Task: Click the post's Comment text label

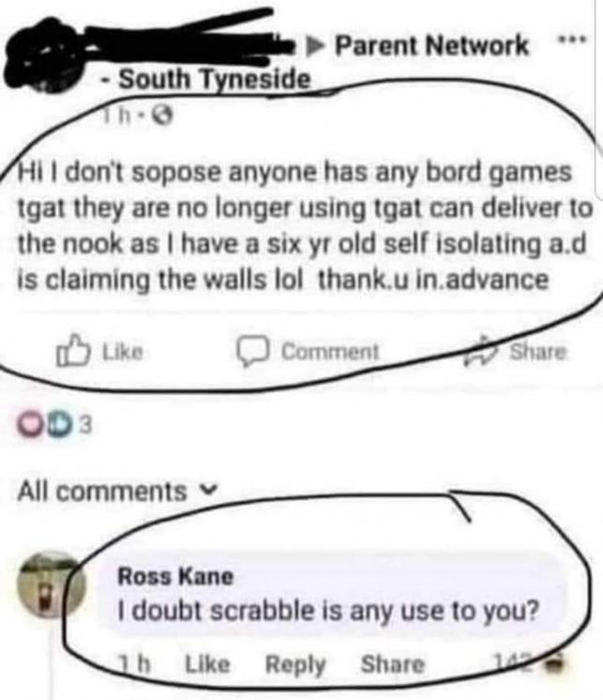Action: [x=330, y=351]
